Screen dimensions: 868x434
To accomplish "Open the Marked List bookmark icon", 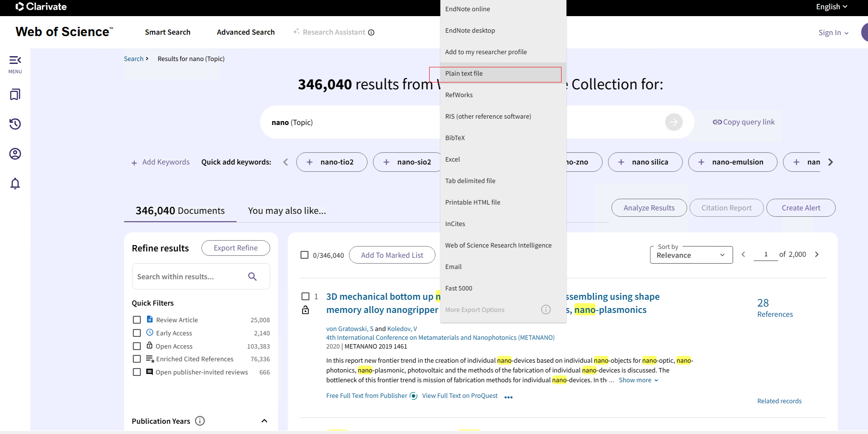I will 15,94.
